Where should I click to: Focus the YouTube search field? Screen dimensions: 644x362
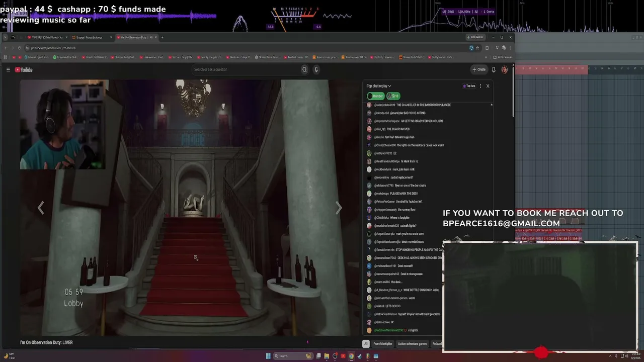[247, 69]
